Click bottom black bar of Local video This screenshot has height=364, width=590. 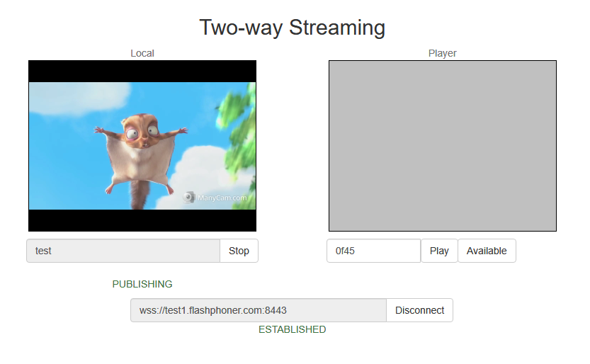[x=142, y=220]
